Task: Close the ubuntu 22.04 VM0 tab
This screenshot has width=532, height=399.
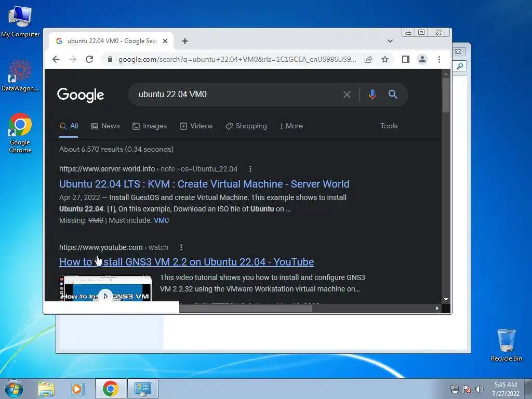Action: [165, 41]
